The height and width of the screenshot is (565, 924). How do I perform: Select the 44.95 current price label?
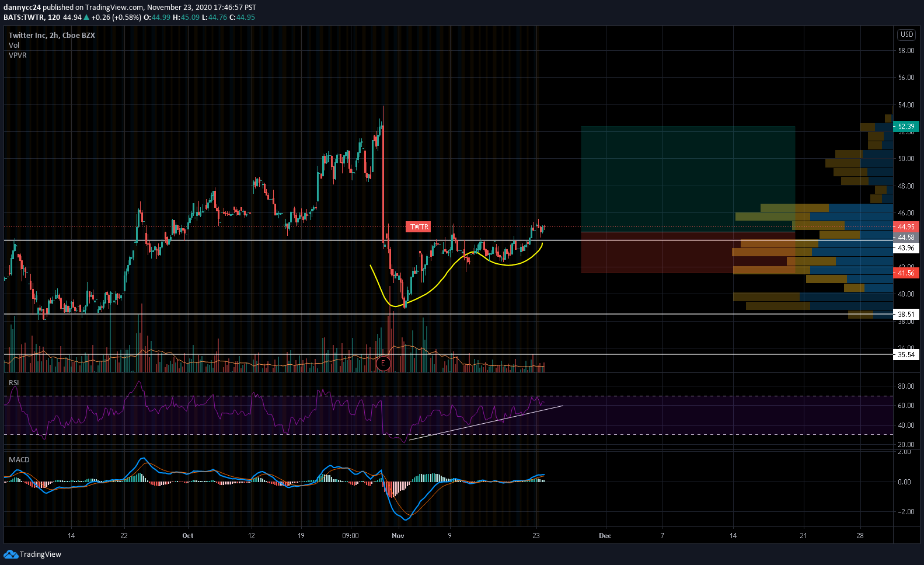906,226
